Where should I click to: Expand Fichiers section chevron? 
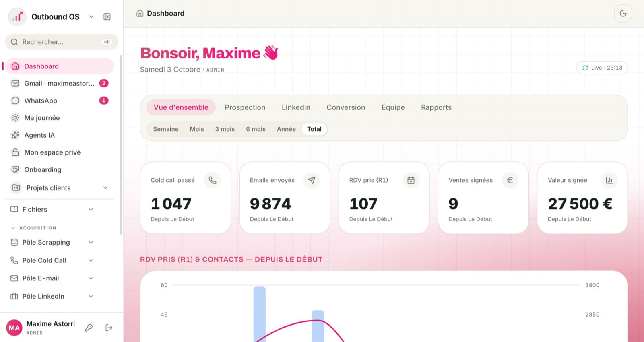pos(91,210)
